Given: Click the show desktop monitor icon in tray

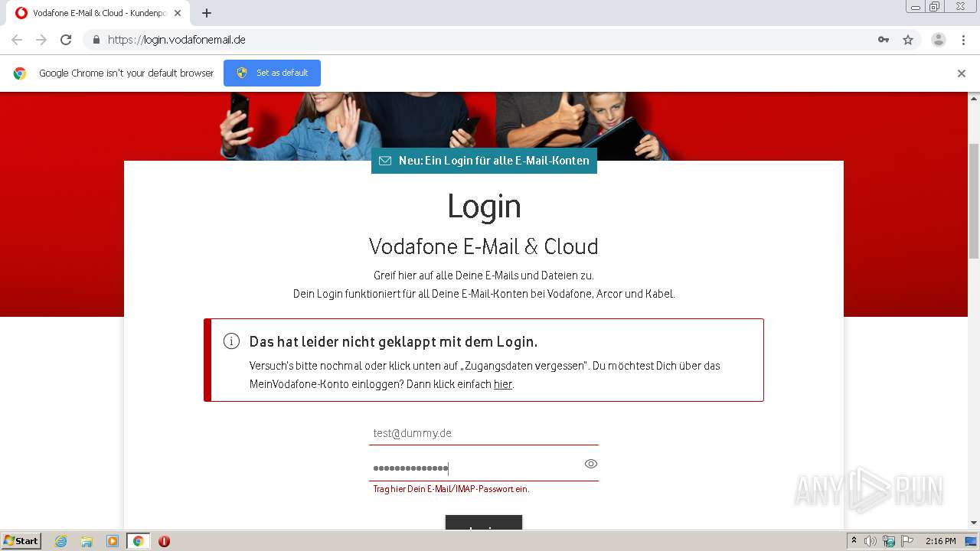Looking at the screenshot, I should coord(971,541).
